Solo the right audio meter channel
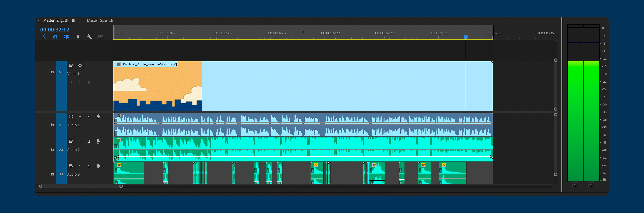This screenshot has height=213, width=644. pyautogui.click(x=591, y=185)
